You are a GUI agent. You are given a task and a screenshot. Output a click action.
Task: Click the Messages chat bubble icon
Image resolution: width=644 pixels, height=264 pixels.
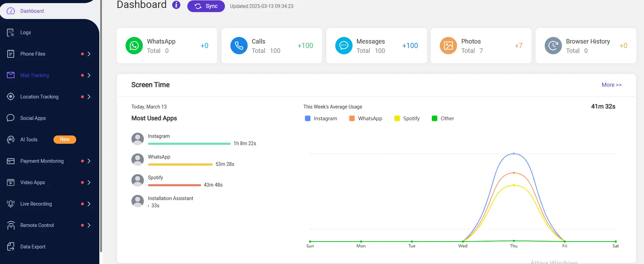point(344,46)
